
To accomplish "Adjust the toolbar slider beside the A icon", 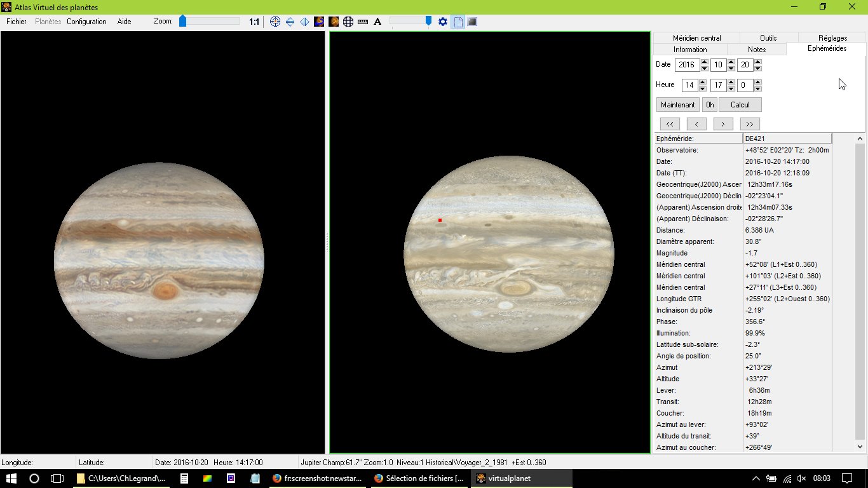I will 428,21.
